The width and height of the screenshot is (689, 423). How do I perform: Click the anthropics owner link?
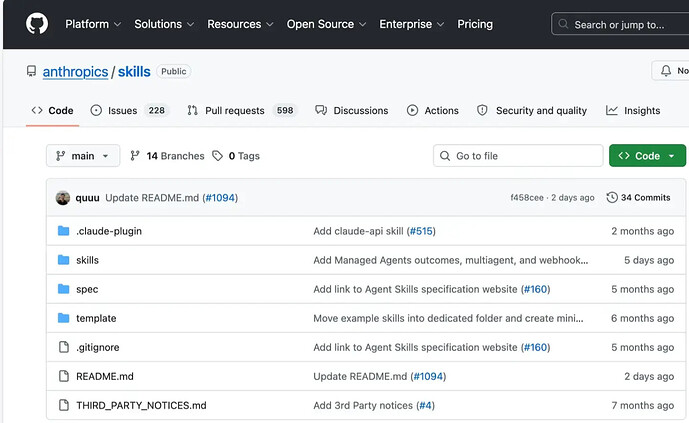[75, 72]
